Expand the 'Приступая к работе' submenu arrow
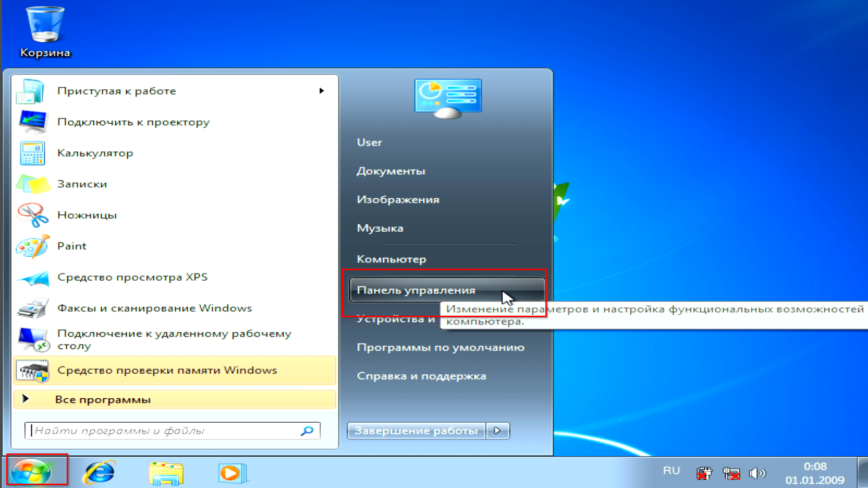The width and height of the screenshot is (868, 488). coord(321,91)
